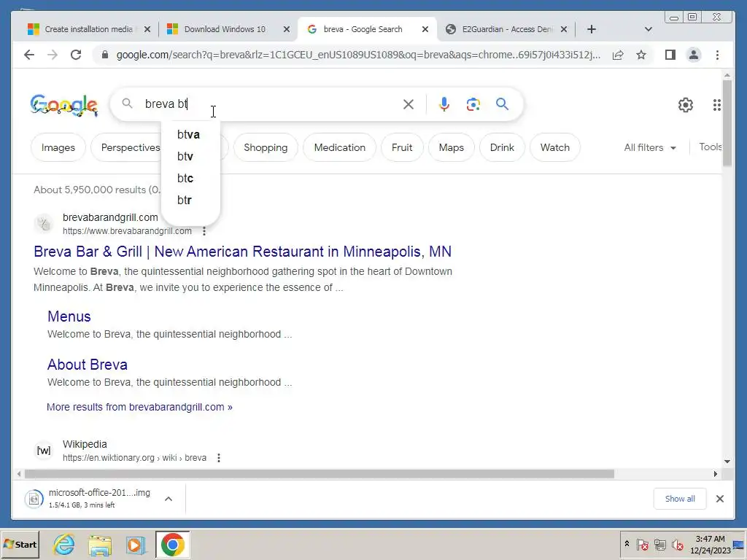This screenshot has width=747, height=560.
Task: Open search Tools
Action: click(710, 147)
